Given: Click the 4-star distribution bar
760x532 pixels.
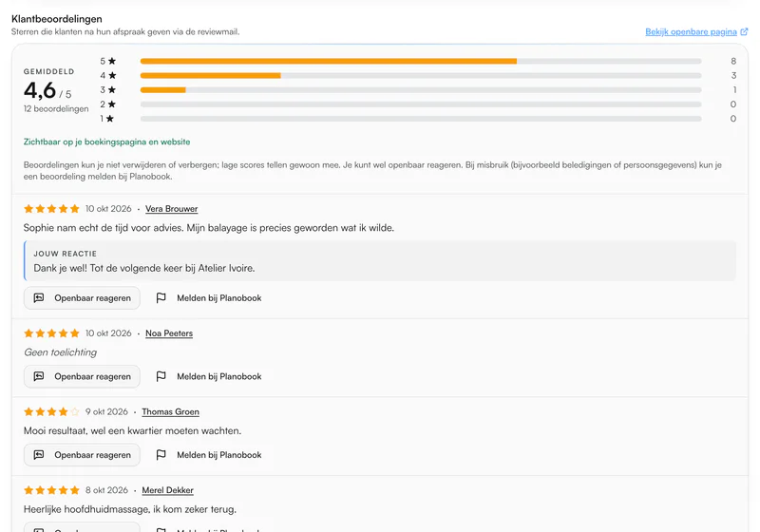Looking at the screenshot, I should [421, 76].
